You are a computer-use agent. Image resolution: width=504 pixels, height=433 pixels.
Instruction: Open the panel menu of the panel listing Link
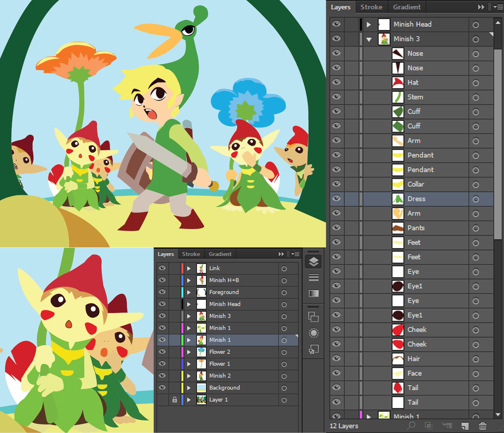pyautogui.click(x=295, y=254)
